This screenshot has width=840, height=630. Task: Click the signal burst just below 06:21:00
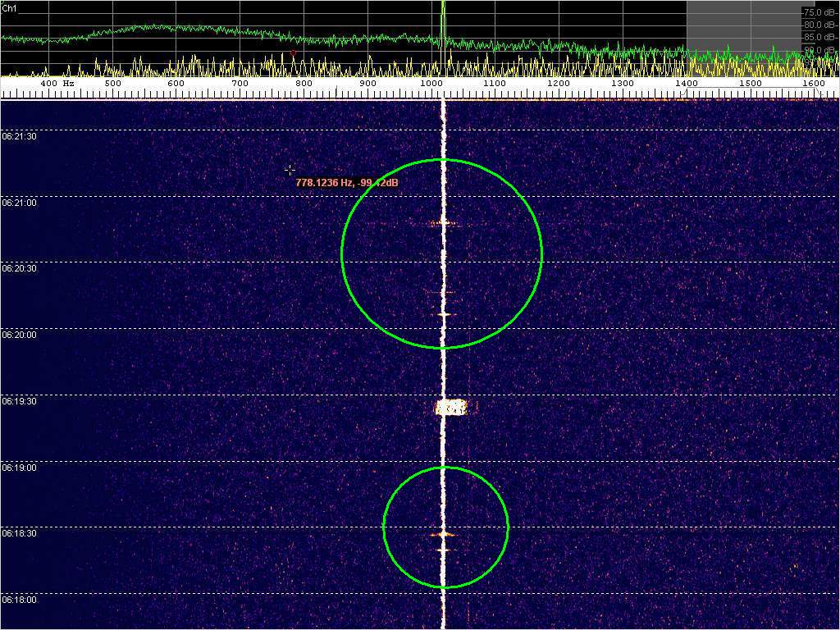[x=443, y=222]
